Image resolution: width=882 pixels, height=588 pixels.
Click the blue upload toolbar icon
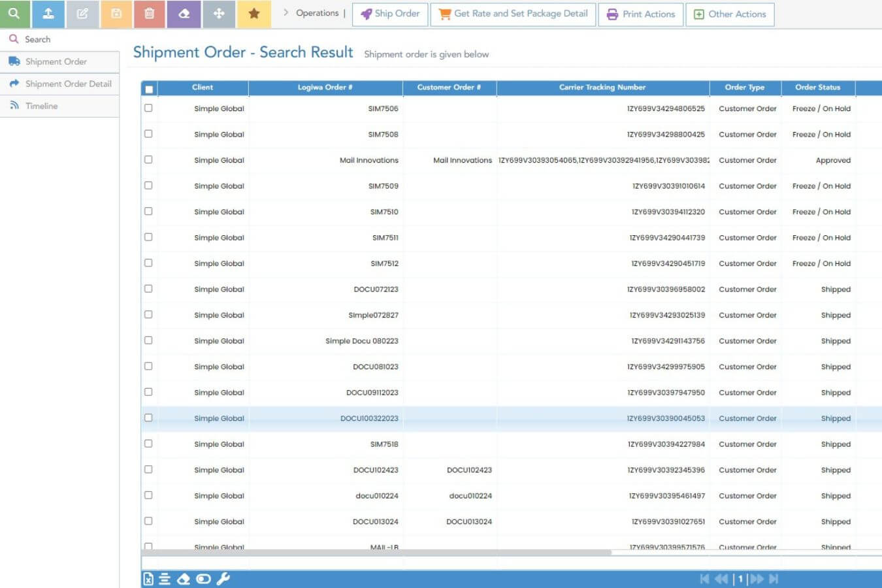48,14
